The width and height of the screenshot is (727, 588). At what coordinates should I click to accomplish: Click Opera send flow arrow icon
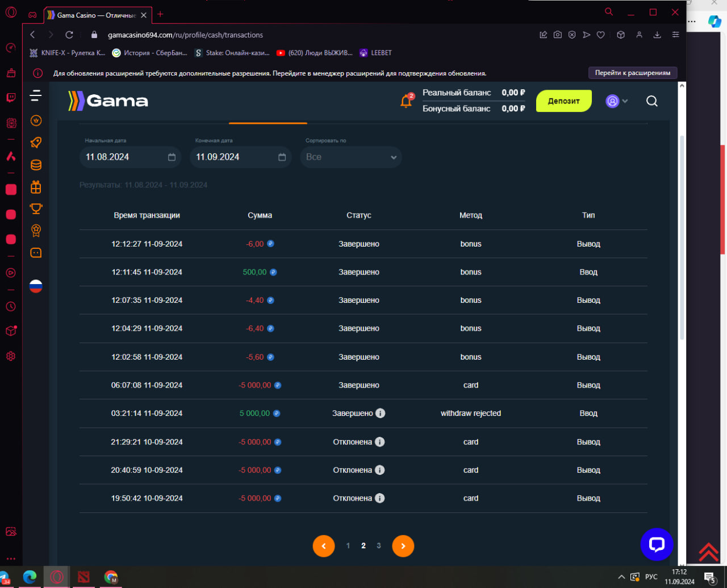(586, 35)
